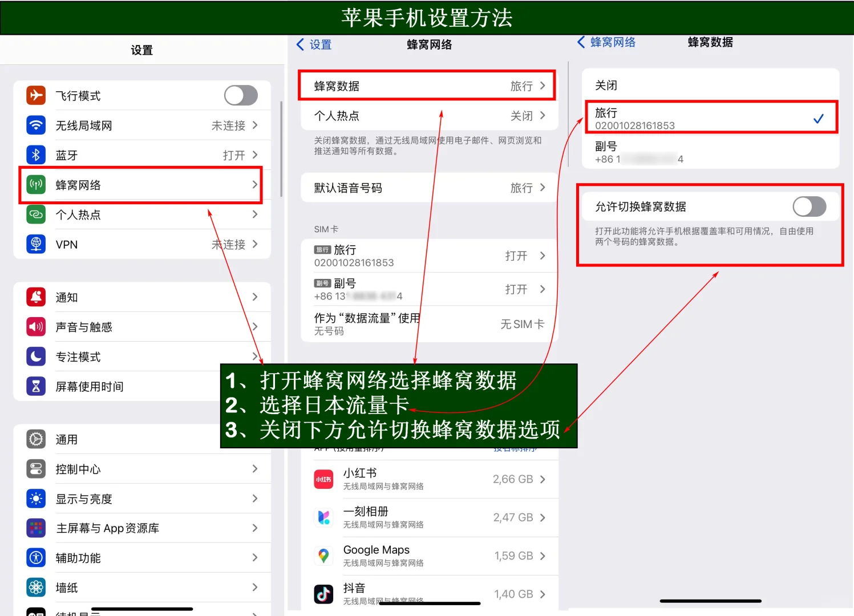Open 蜂窝网络 via its green antenna icon
This screenshot has width=854, height=616.
pyautogui.click(x=35, y=185)
